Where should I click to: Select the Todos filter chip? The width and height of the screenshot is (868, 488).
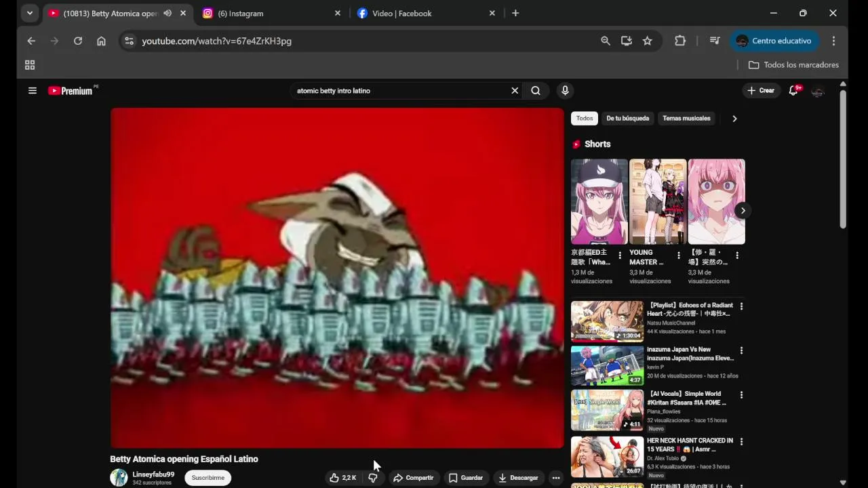tap(585, 119)
